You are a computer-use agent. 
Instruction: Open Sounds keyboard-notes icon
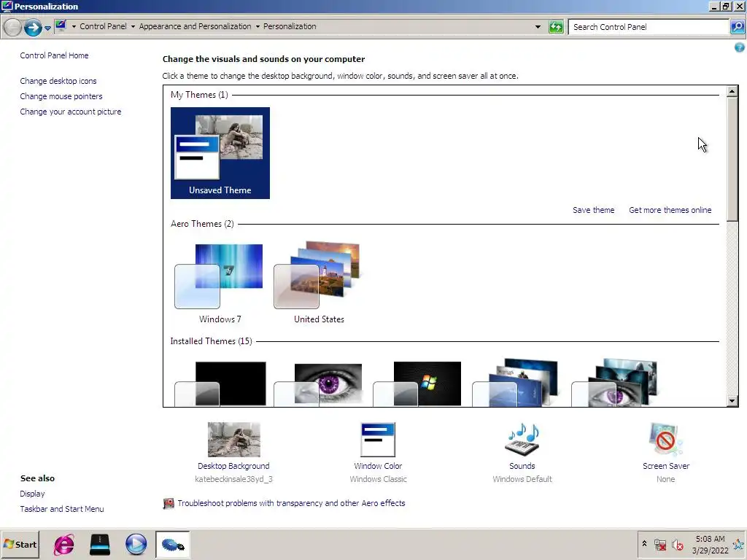(522, 440)
